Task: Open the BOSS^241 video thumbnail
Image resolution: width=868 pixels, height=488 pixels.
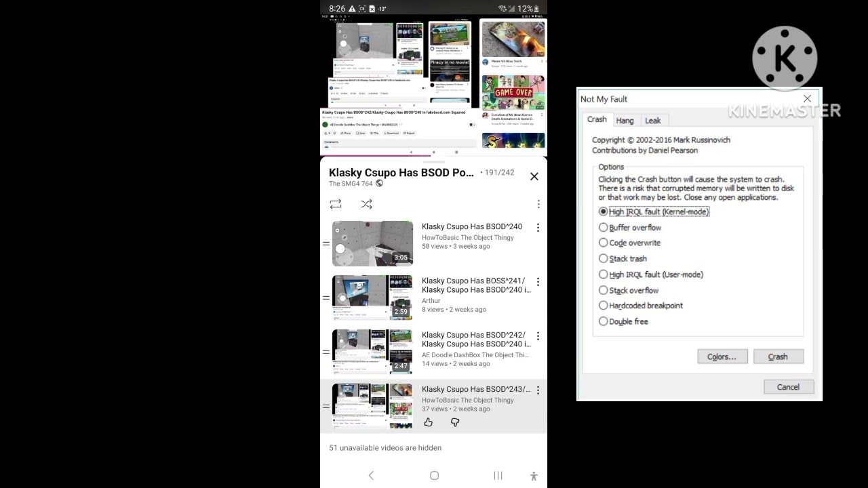Action: click(x=372, y=298)
